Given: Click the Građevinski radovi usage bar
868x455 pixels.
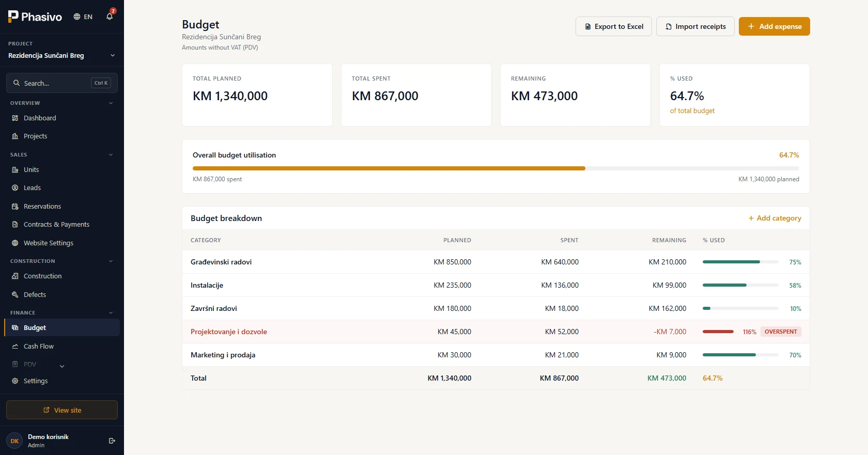Looking at the screenshot, I should pos(740,262).
